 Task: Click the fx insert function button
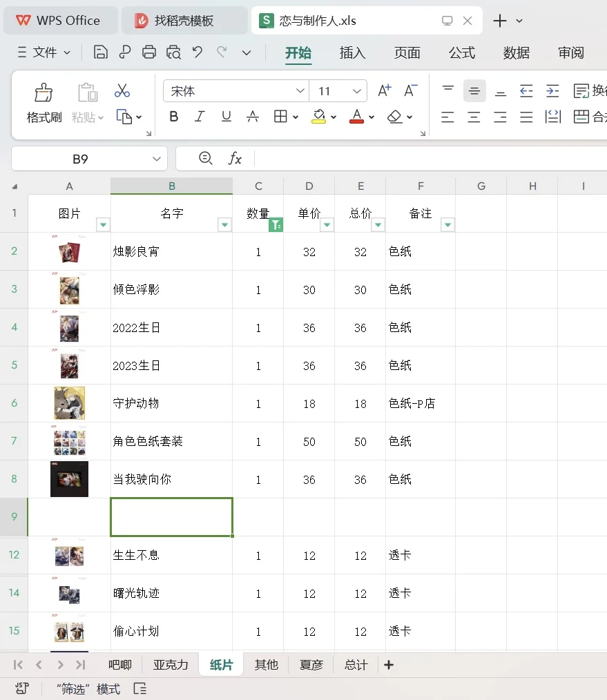pyautogui.click(x=235, y=158)
